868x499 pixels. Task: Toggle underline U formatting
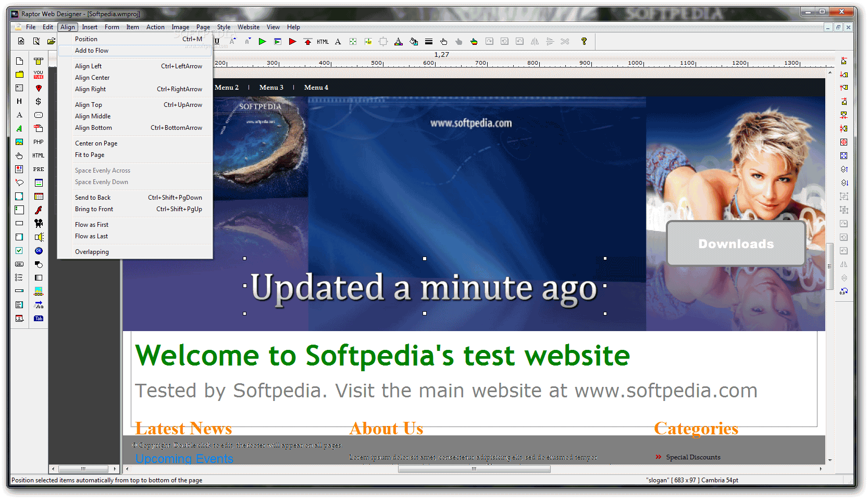tap(217, 41)
